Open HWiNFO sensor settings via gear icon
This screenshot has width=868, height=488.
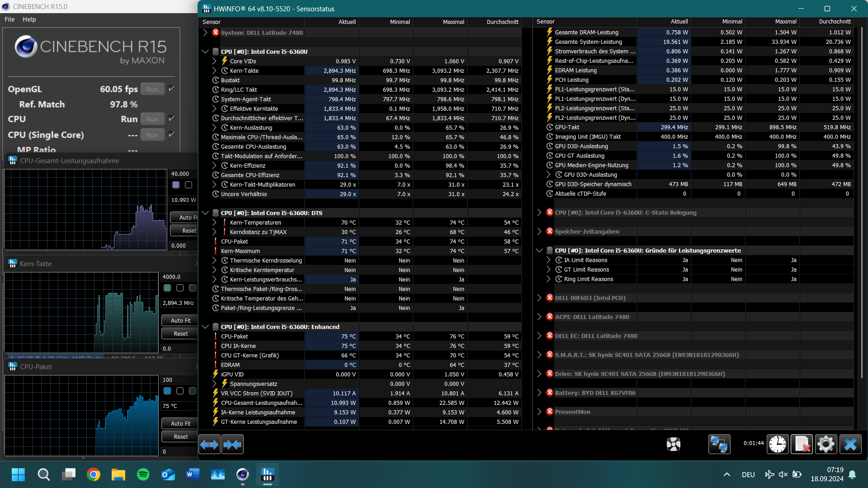click(826, 444)
